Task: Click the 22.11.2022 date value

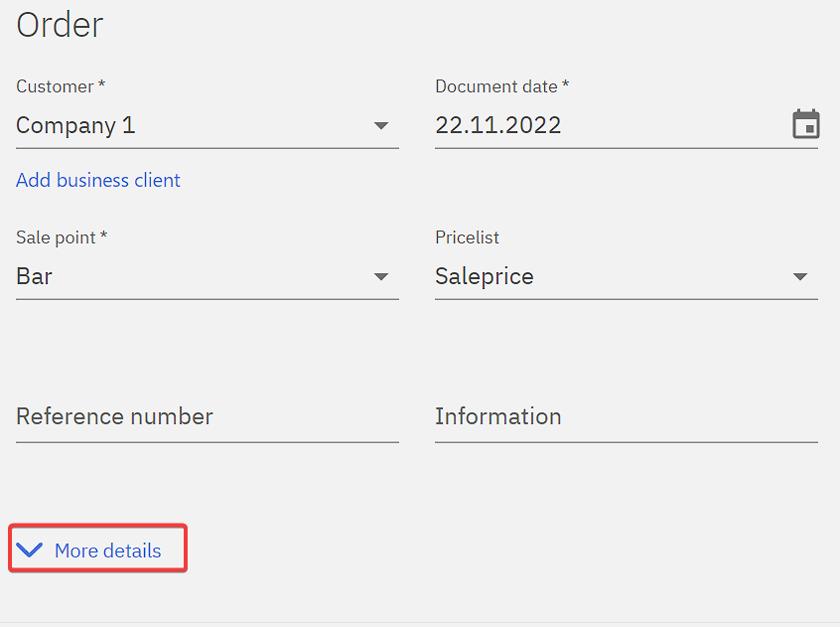Action: pyautogui.click(x=498, y=126)
